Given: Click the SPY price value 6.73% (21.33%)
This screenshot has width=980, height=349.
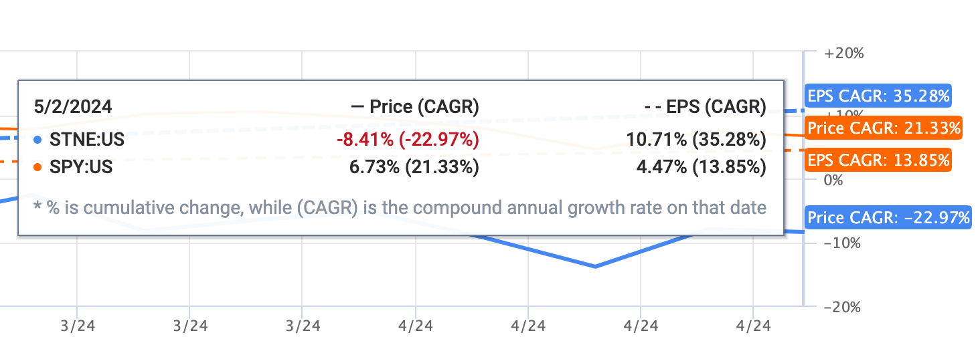Looking at the screenshot, I should pyautogui.click(x=414, y=167).
